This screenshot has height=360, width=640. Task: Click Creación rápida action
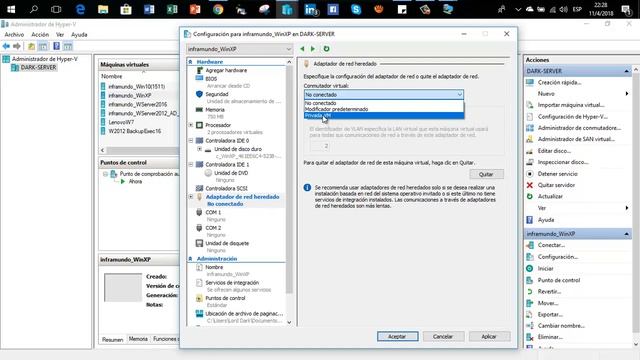[559, 82]
